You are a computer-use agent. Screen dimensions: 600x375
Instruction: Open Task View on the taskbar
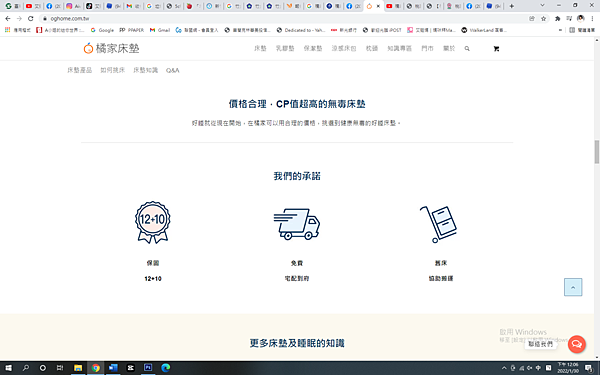[x=60, y=368]
